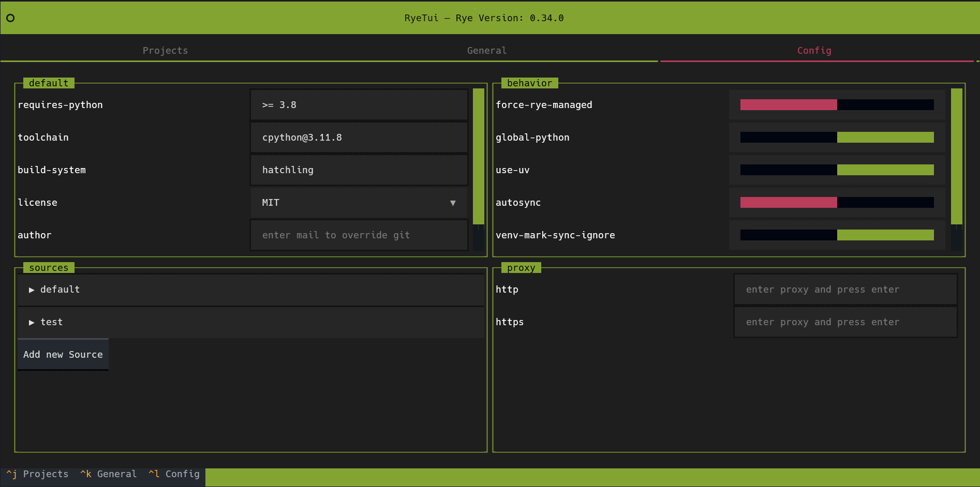The image size is (980, 487).
Task: Click the ^l Config footer shortcut
Action: tap(174, 474)
